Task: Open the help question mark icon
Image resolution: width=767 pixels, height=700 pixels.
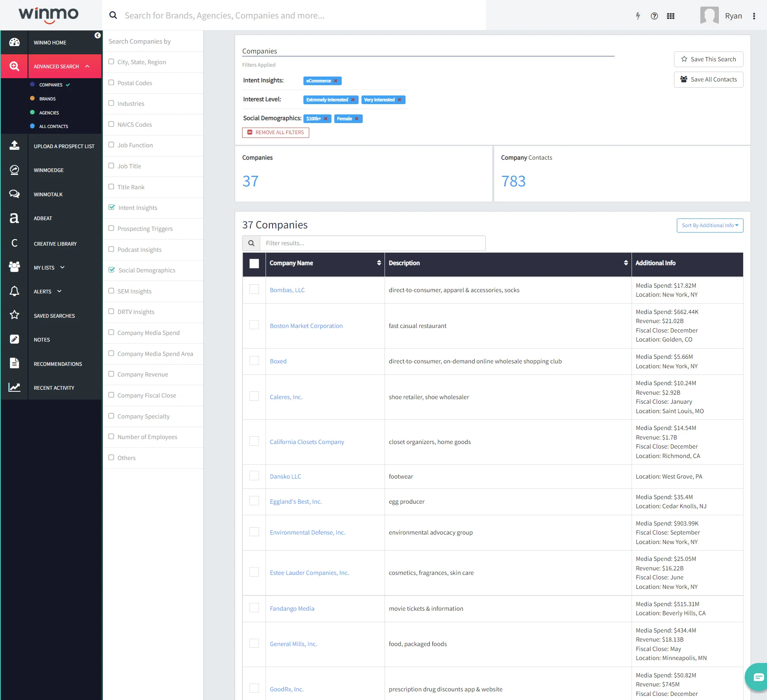Action: (654, 16)
